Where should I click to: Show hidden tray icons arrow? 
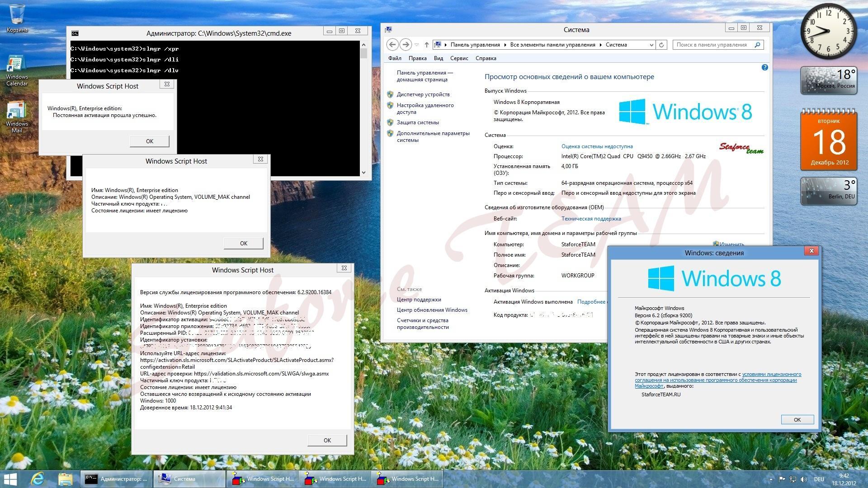(771, 479)
